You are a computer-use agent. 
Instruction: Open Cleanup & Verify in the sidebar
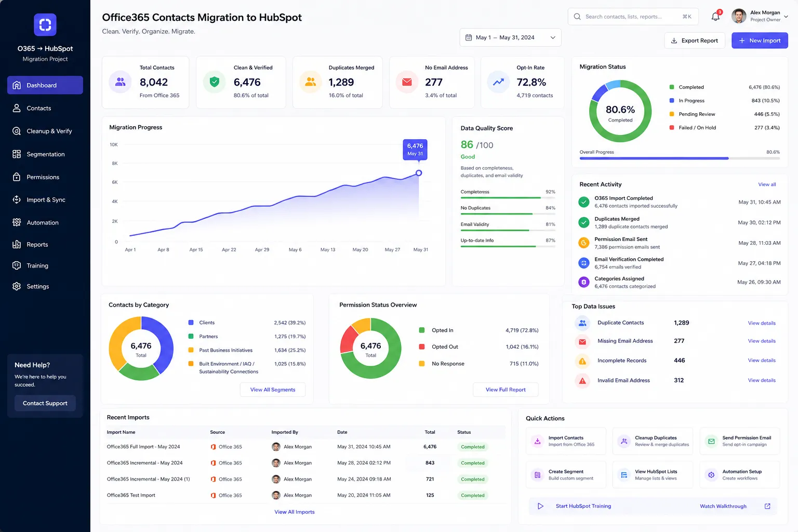coord(45,131)
